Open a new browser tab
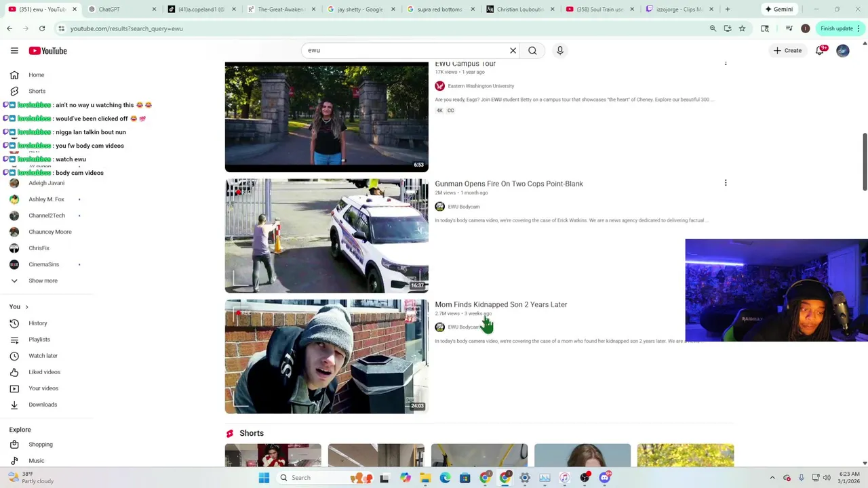This screenshot has width=868, height=488. tap(727, 9)
